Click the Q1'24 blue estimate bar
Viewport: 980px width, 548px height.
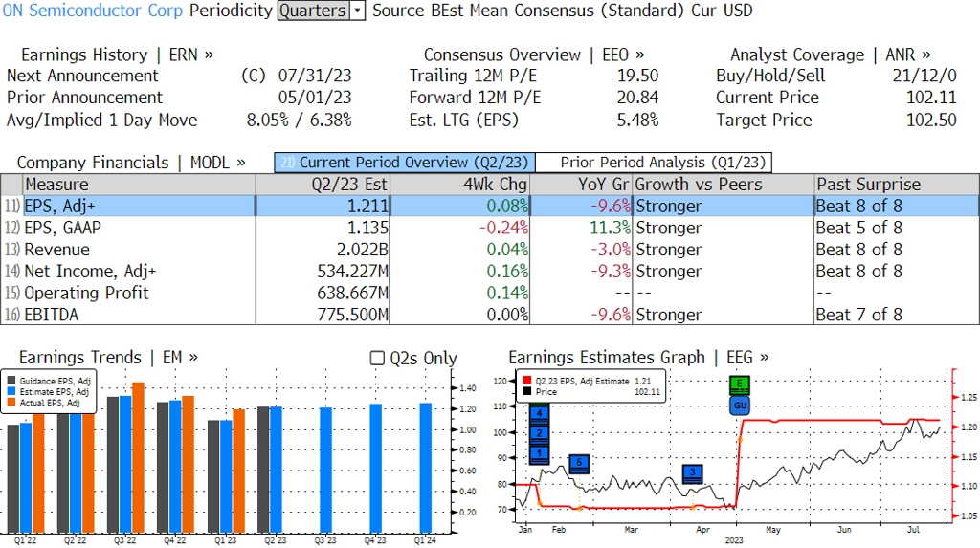425,468
